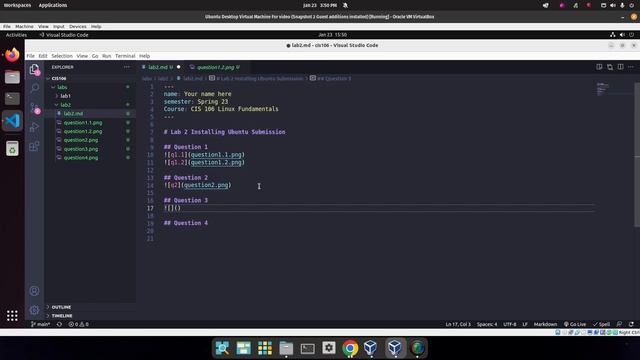The height and width of the screenshot is (360, 640).
Task: Select the VS Code icon in the Ubuntu dock
Action: click(12, 121)
